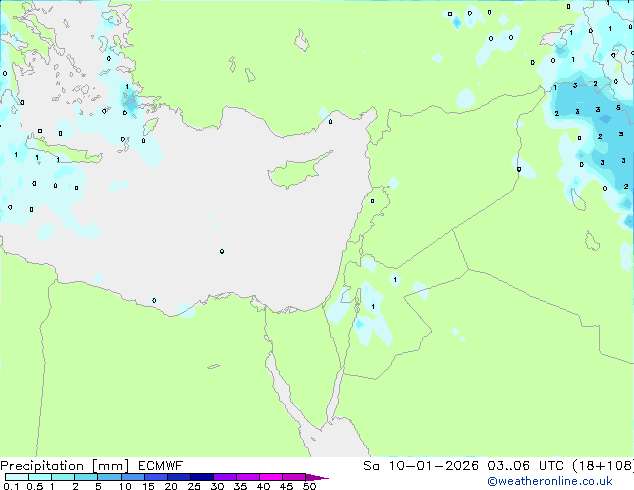Image resolution: width=634 pixels, height=490 pixels.
Task: Click the 40–45 mm legend color swatch
Action: [x=271, y=477]
